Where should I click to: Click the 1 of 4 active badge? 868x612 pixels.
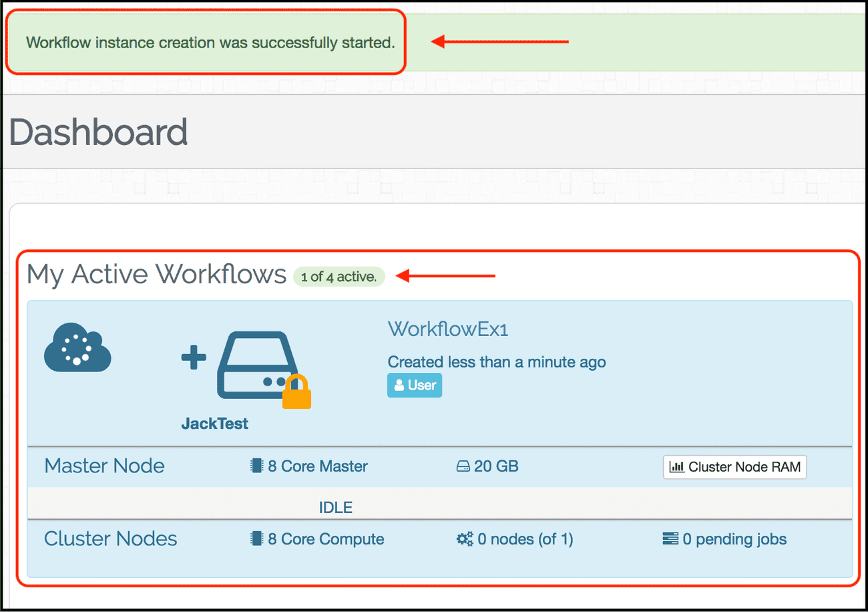pos(339,276)
